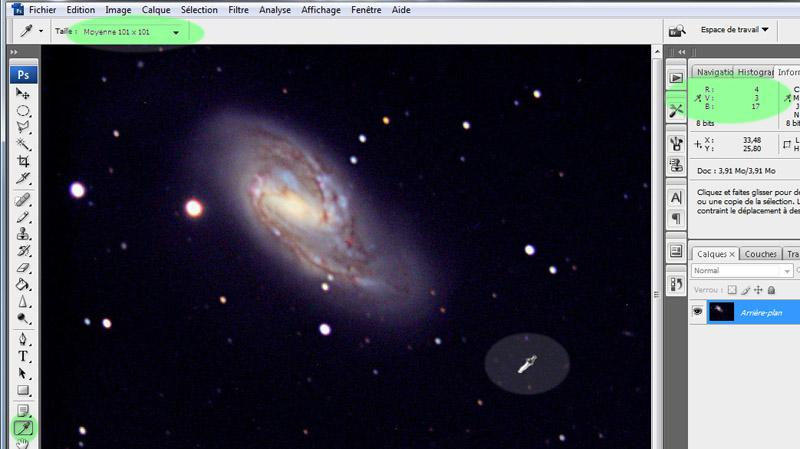Select the Pen tool

pyautogui.click(x=22, y=339)
